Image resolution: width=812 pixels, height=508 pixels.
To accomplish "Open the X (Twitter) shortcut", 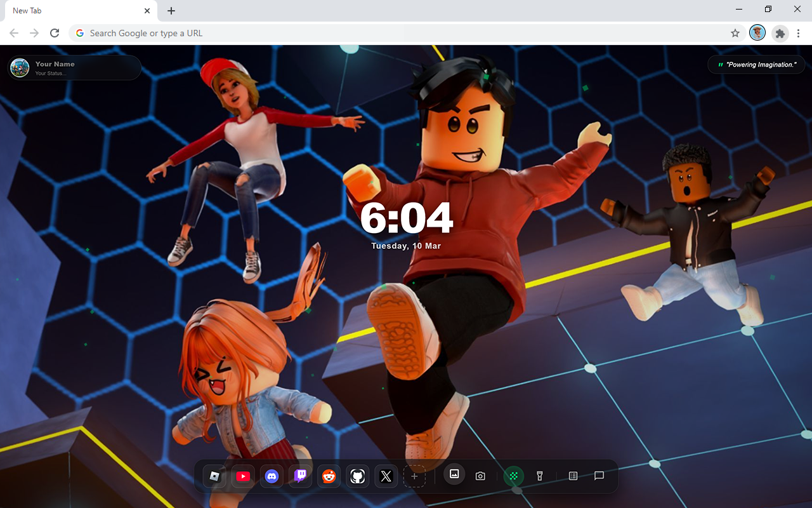I will pos(386,476).
